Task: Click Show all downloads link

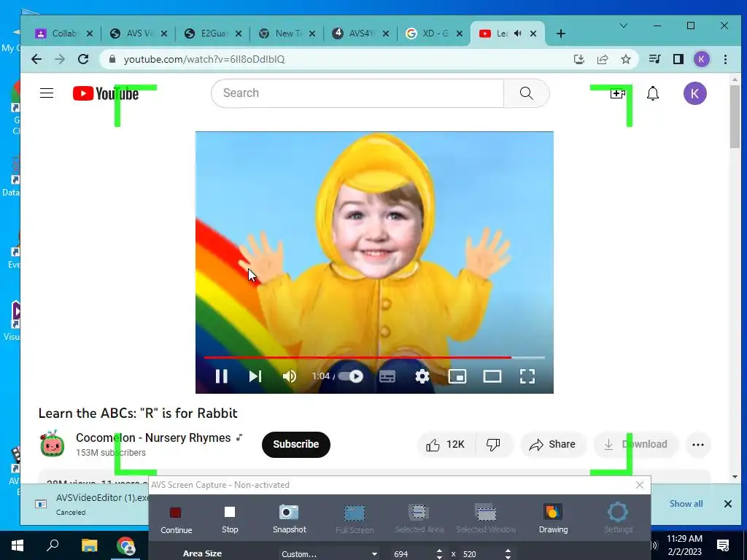Action: (x=686, y=504)
